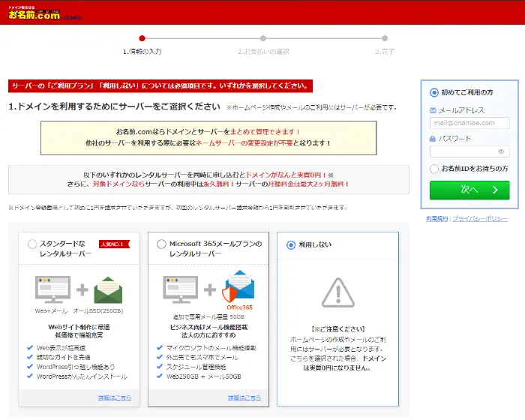Screen dimensions: 525x420
Task: Click the Office365 shield mail icon
Action: click(x=238, y=286)
